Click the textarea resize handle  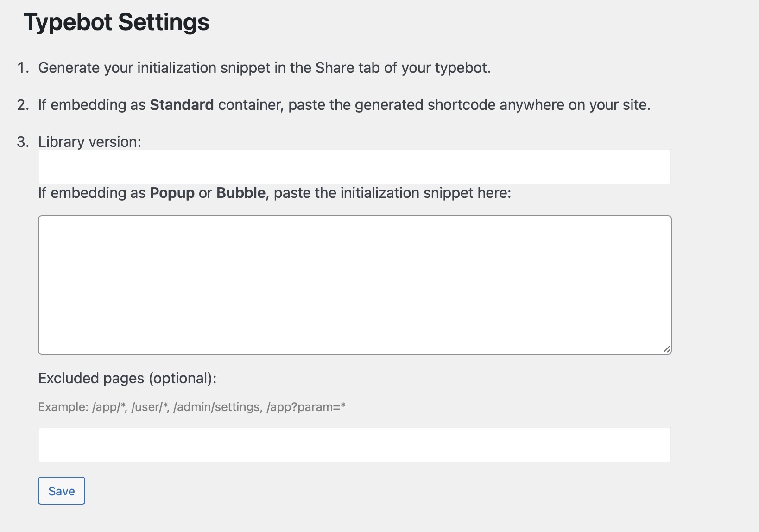pos(666,349)
